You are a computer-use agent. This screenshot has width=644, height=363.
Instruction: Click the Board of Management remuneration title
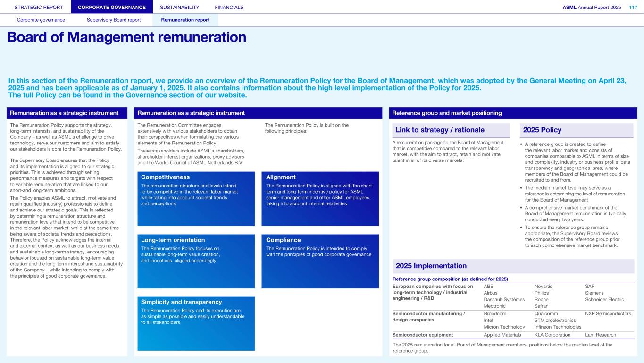(x=126, y=37)
